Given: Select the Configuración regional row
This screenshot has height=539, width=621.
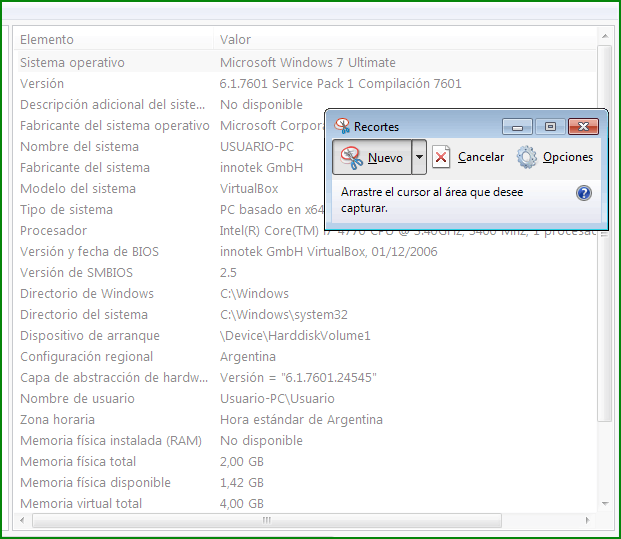Looking at the screenshot, I should click(305, 356).
